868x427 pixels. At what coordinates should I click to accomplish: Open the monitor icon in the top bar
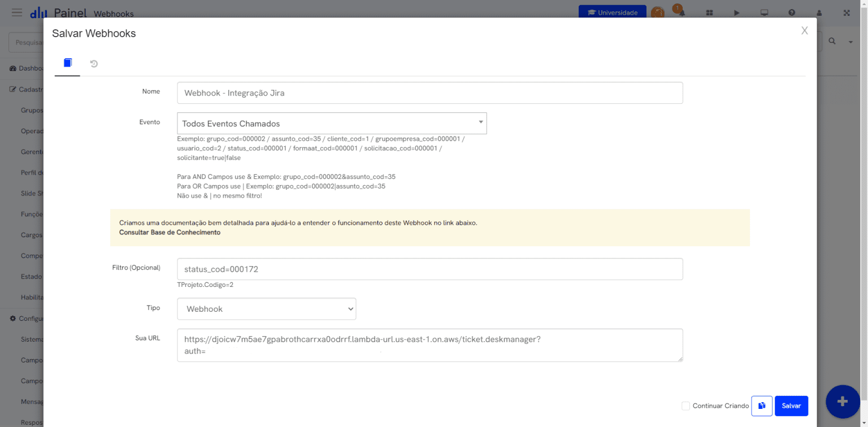tap(764, 12)
